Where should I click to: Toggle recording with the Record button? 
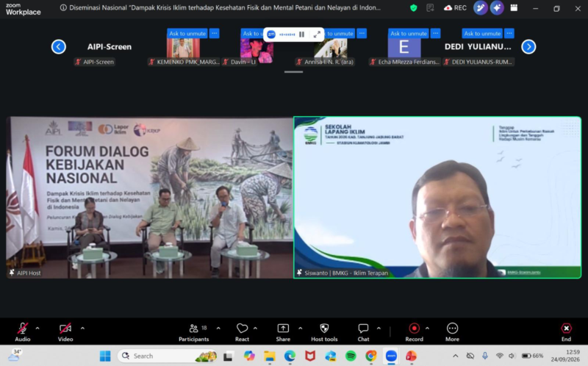click(414, 332)
